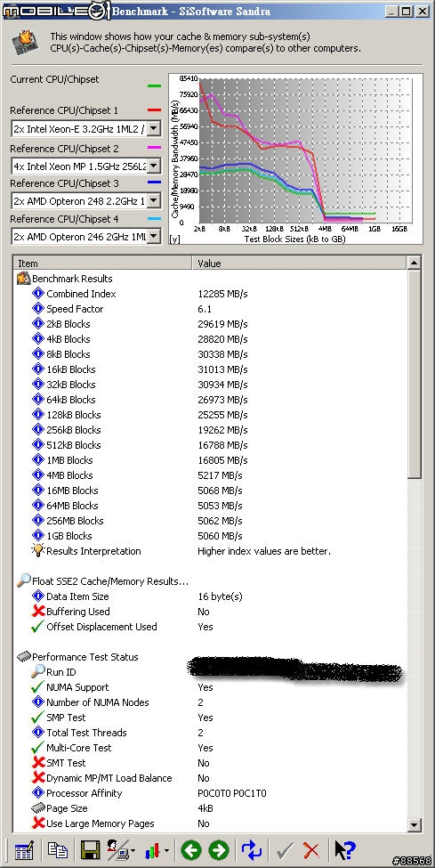Viewport: 435px width, 868px height.
Task: Click the lightbulb icon for Results Interpretation
Action: coord(37,550)
